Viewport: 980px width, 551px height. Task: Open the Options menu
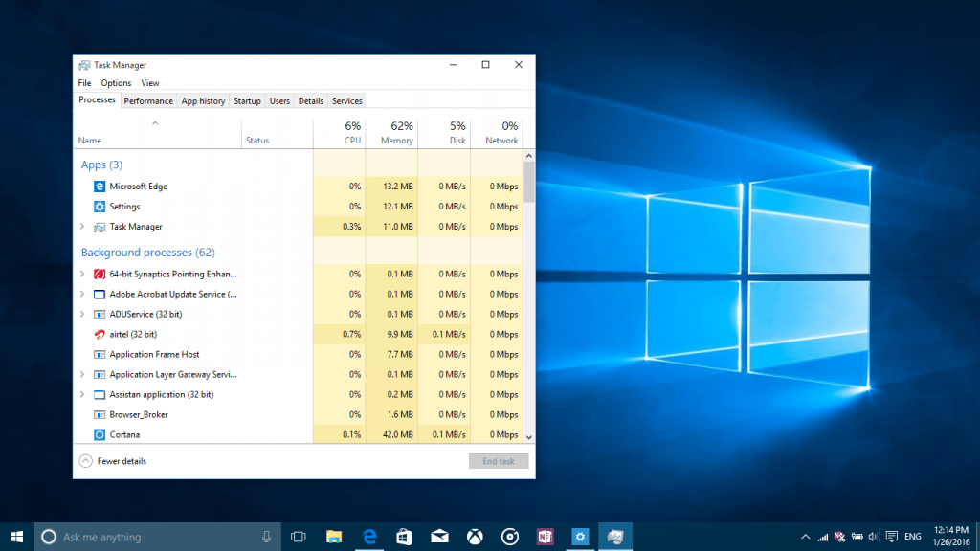(x=116, y=83)
